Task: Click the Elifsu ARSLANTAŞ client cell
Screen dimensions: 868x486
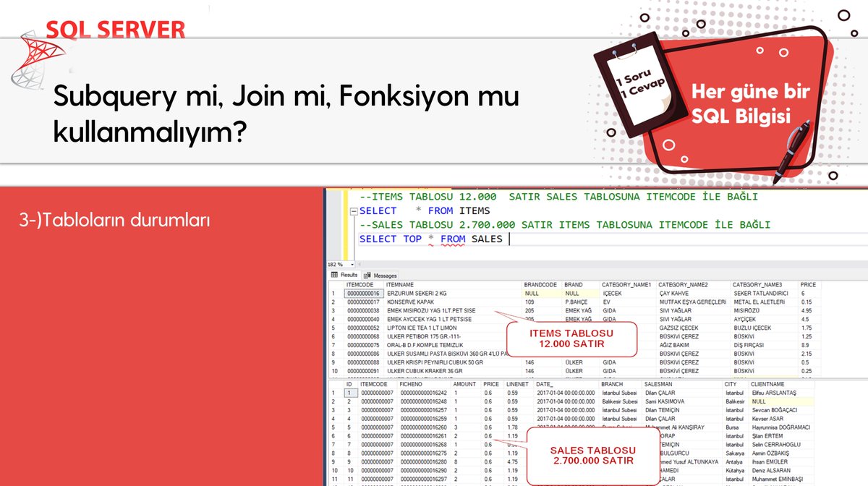Action: (774, 393)
